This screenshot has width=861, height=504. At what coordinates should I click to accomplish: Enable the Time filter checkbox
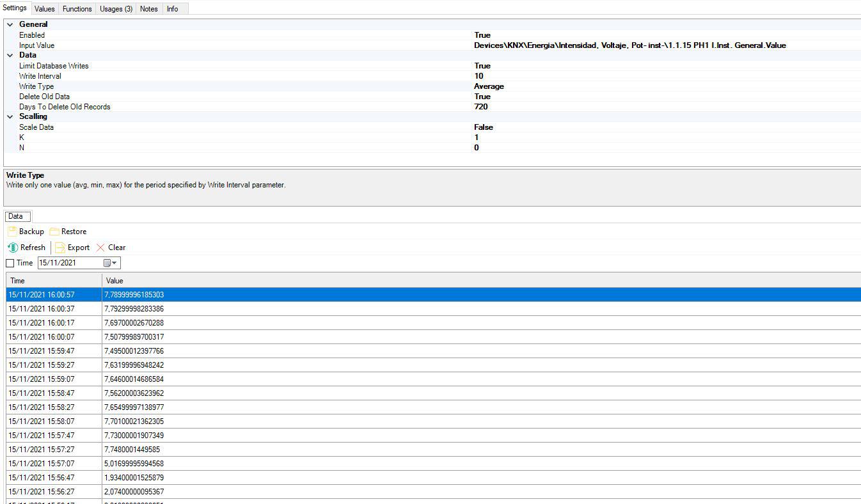[10, 263]
